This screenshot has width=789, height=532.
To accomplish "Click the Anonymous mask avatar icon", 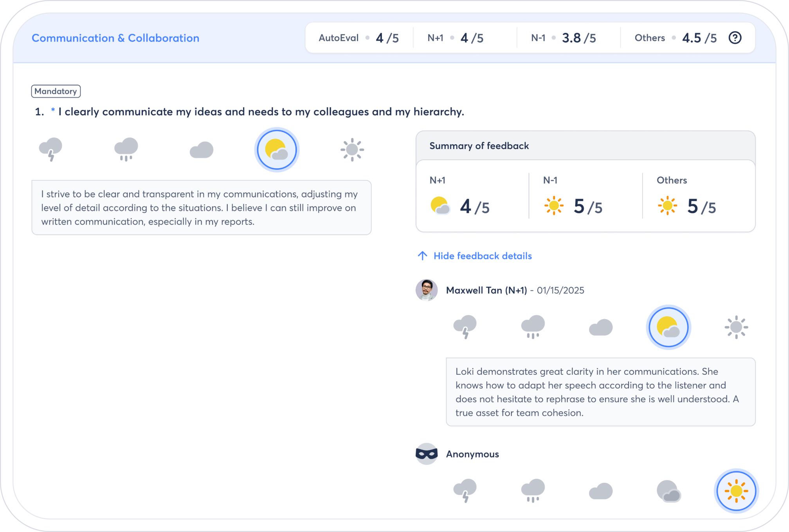I will pos(427,454).
